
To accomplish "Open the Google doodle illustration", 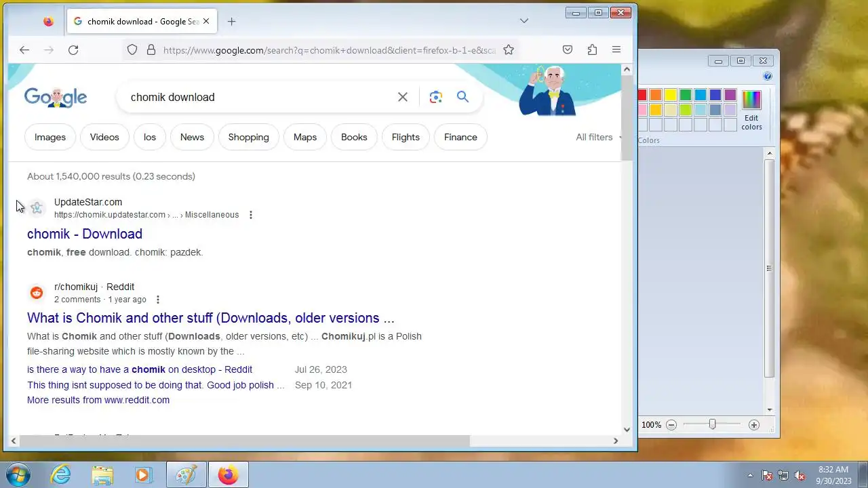I will click(548, 91).
